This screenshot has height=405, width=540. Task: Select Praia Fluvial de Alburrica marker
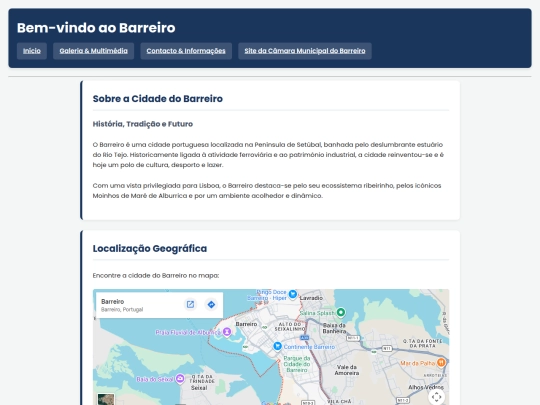coord(227,332)
